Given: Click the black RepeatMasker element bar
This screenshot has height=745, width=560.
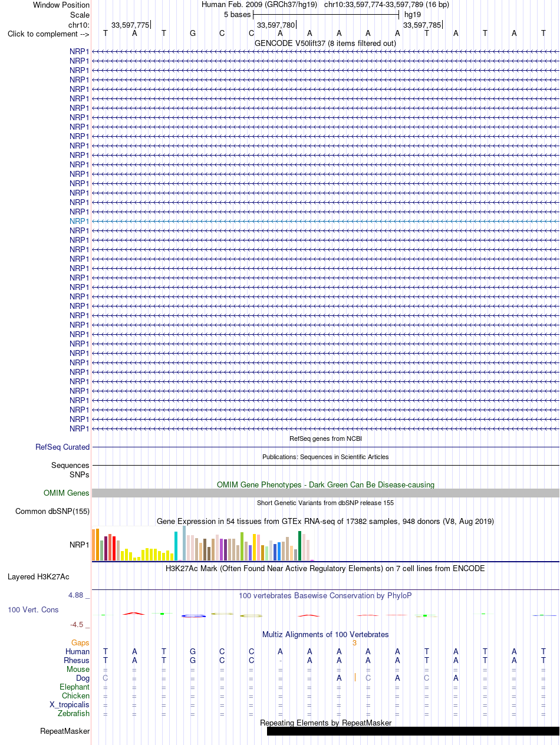Looking at the screenshot, I should [413, 731].
